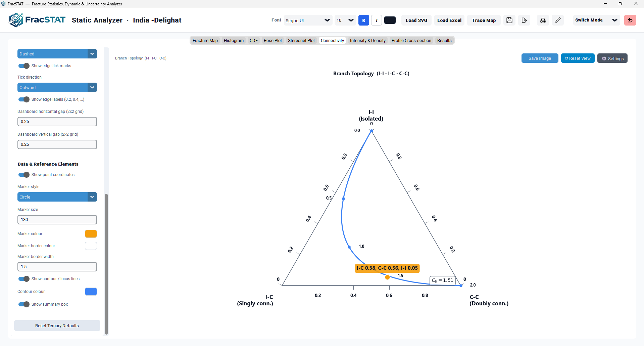This screenshot has height=346, width=644.
Task: Click Load SVG button
Action: click(416, 20)
